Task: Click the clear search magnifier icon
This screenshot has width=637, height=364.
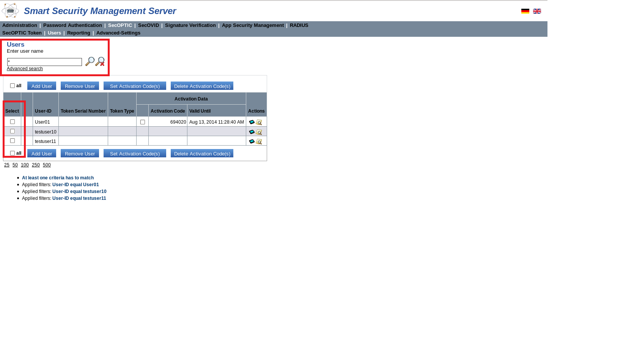Action: coord(100,61)
